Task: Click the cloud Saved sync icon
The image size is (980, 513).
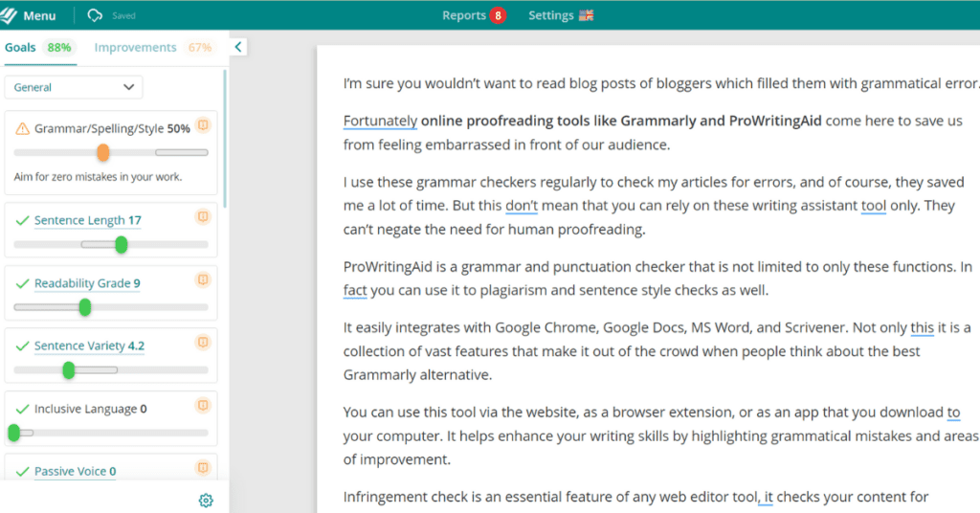Action: point(95,15)
